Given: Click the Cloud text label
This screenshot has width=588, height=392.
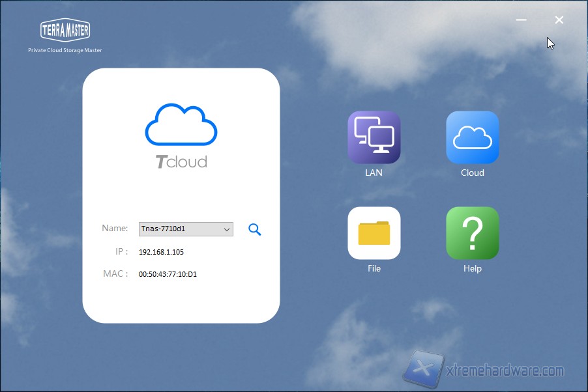Looking at the screenshot, I should 472,173.
